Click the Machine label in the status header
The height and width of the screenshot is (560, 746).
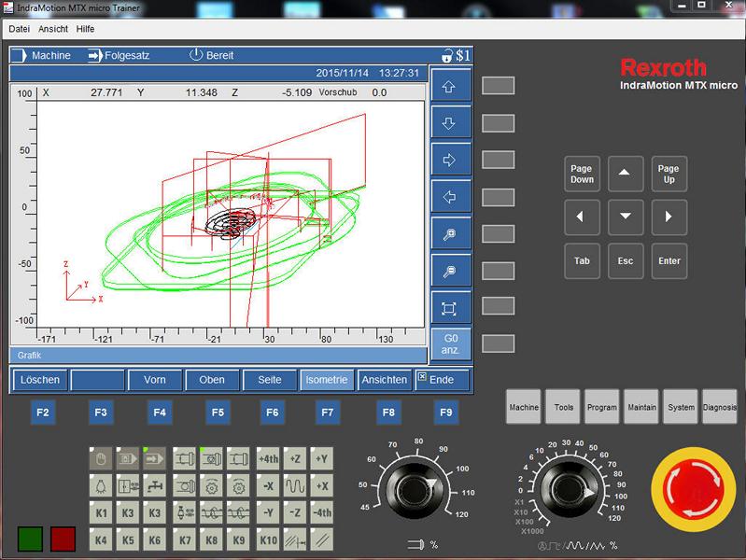pos(51,56)
